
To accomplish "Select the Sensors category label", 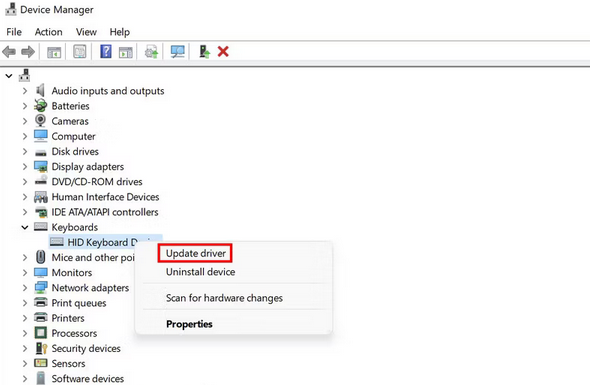I will click(x=68, y=364).
